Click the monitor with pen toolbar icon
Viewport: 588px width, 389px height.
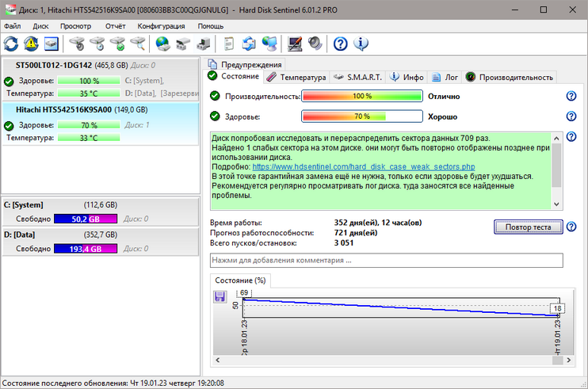(295, 44)
